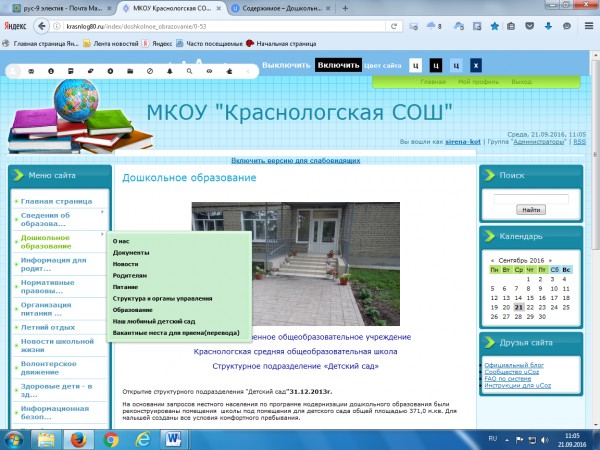
Task: Select the black 'Ц' site color swatch
Action: 435,65
